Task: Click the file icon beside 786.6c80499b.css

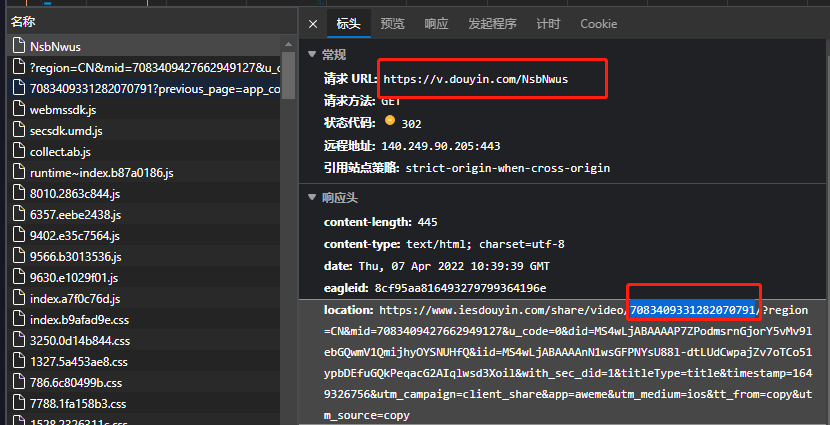Action: tap(19, 382)
